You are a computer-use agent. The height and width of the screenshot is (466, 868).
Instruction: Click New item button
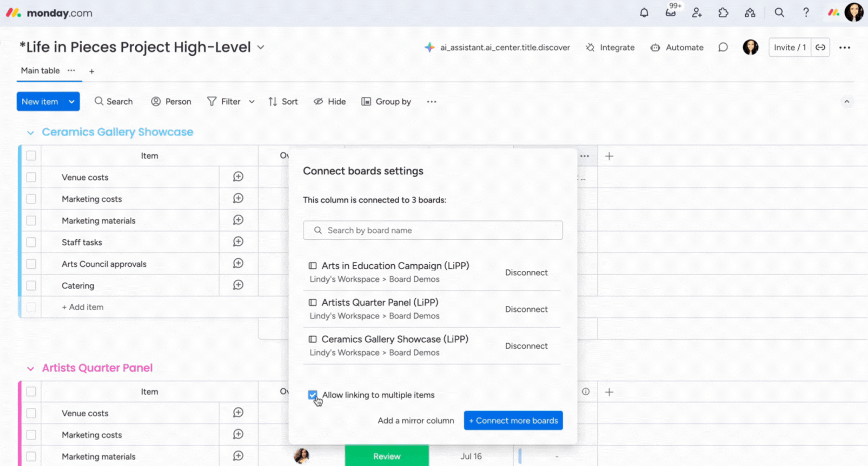(40, 101)
